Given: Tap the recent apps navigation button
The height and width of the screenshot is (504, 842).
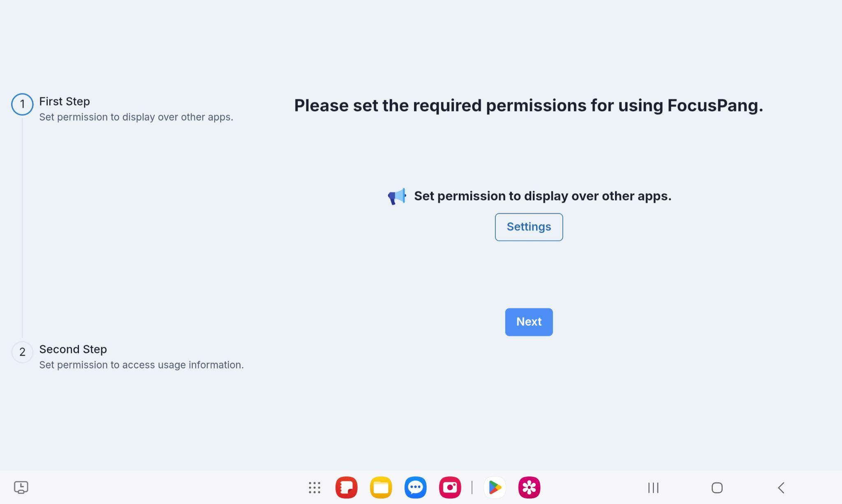Looking at the screenshot, I should 653,488.
